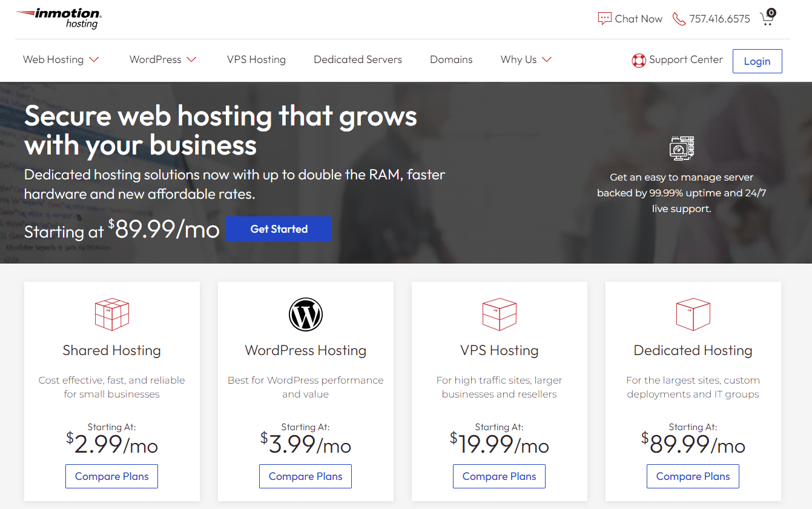Compare Plans for VPS Hosting

500,476
